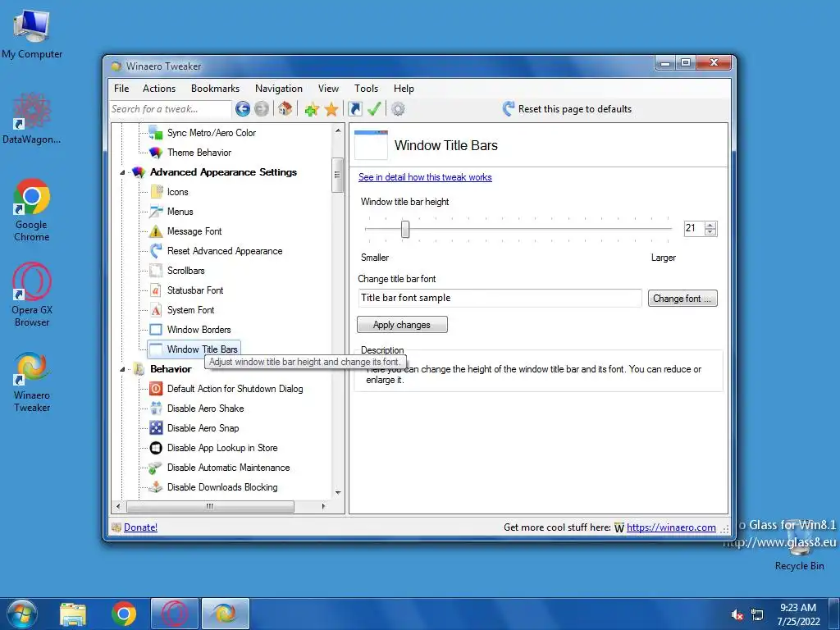Click the Disable Aero Snap icon
This screenshot has height=630, width=840.
click(156, 428)
